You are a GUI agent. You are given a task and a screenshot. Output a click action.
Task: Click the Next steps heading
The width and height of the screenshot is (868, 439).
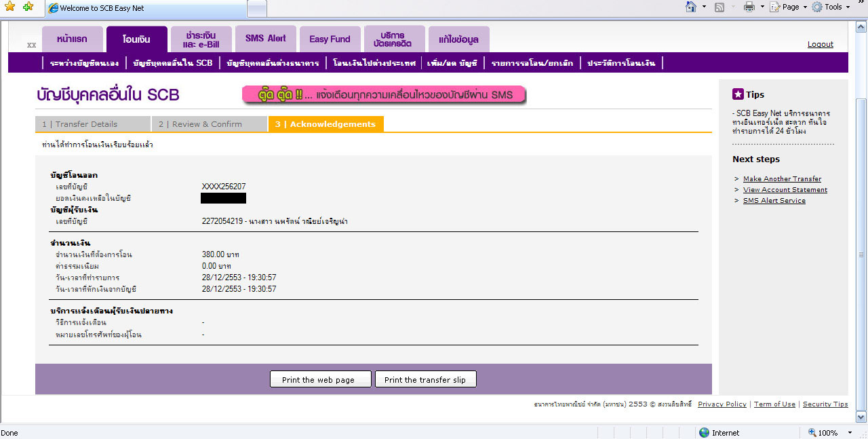(x=756, y=159)
